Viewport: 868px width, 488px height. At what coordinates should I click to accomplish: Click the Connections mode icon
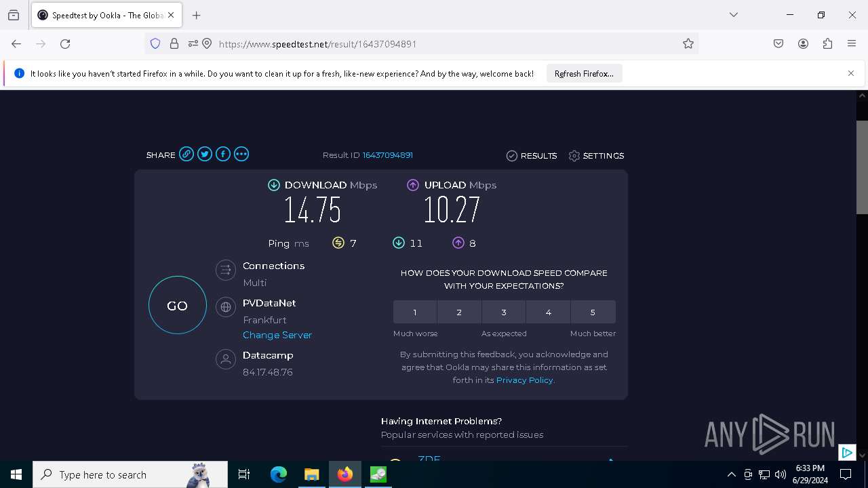tap(225, 270)
